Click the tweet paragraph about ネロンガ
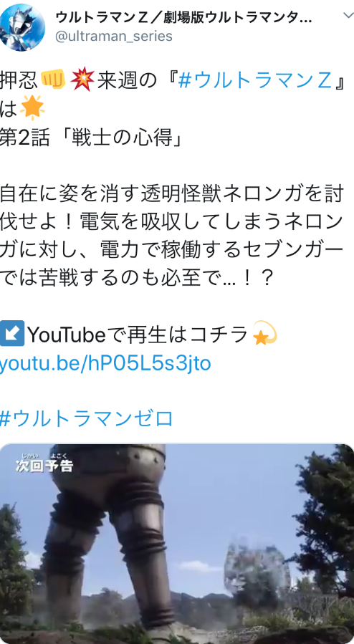 172,236
